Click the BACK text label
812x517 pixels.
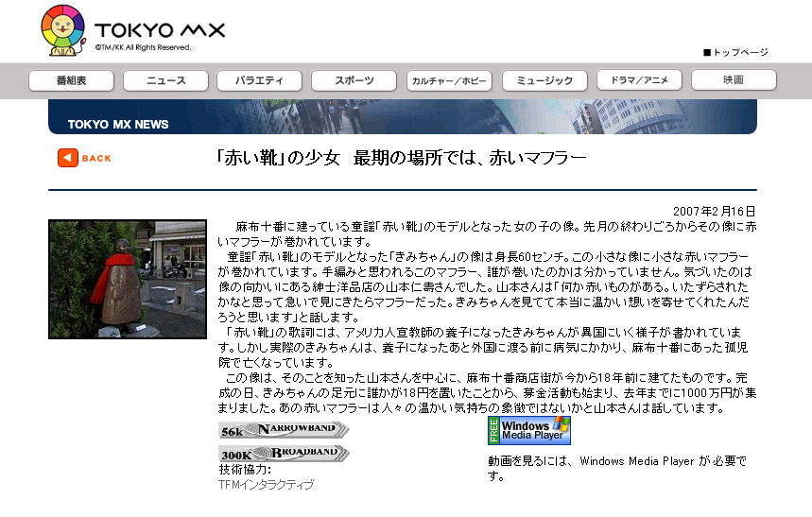(96, 159)
